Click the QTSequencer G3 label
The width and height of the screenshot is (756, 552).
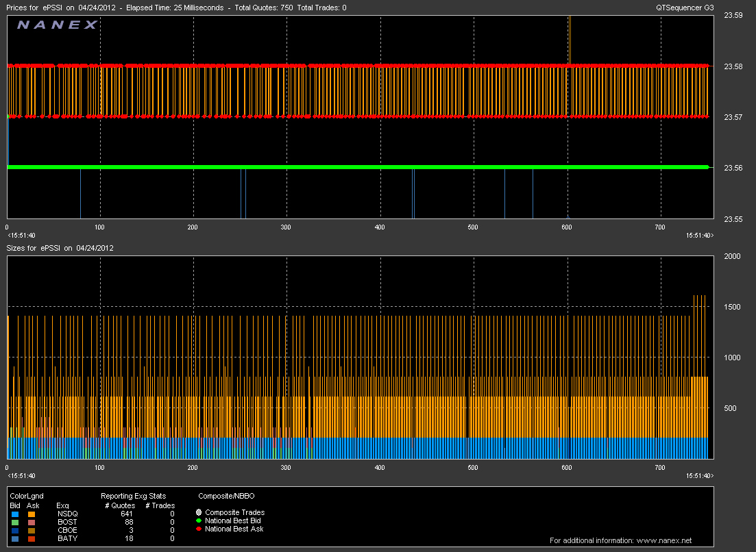tap(684, 8)
